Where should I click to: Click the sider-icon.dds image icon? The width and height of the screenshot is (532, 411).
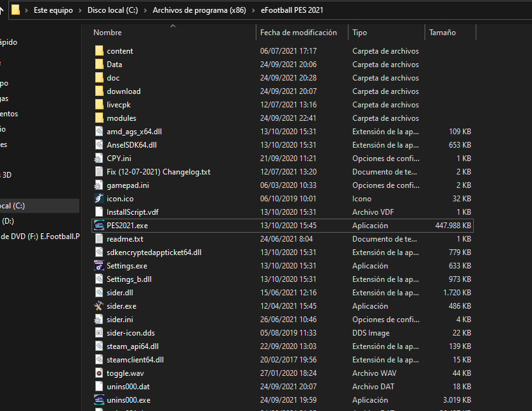coord(99,332)
